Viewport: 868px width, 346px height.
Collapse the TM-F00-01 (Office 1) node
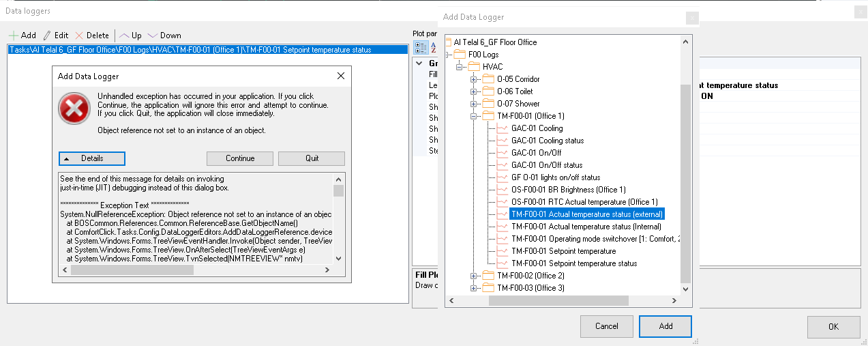[474, 116]
